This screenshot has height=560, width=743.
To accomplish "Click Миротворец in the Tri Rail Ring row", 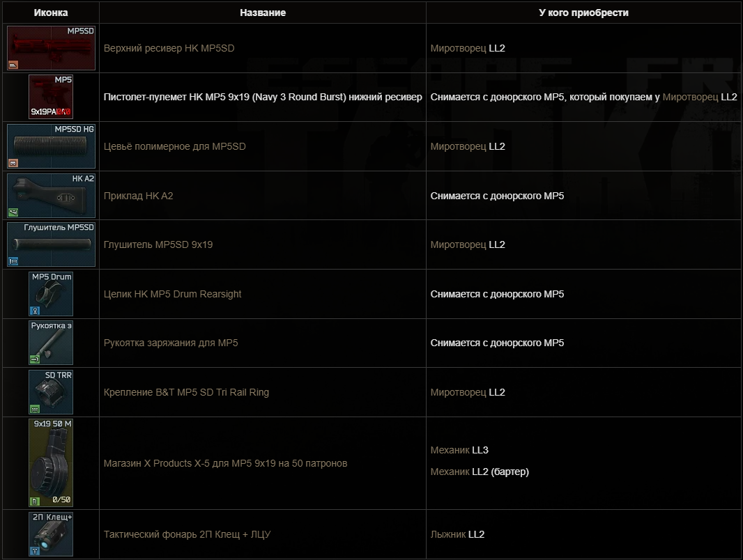I will click(458, 392).
